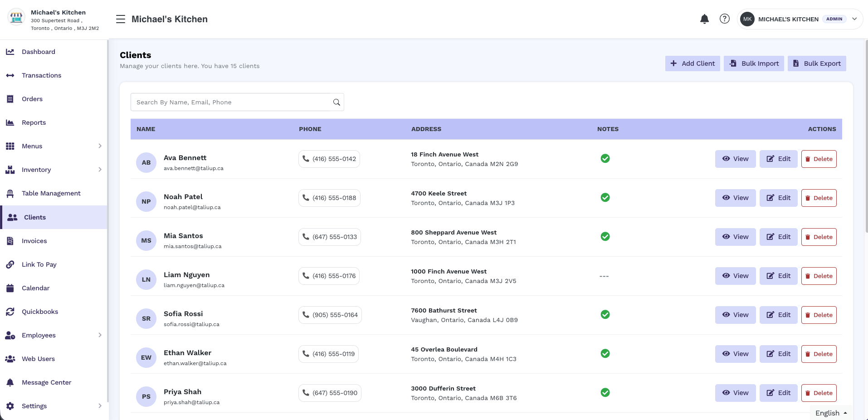This screenshot has width=868, height=420.
Task: Click the Quickbooks sync icon in sidebar
Action: coord(10,312)
